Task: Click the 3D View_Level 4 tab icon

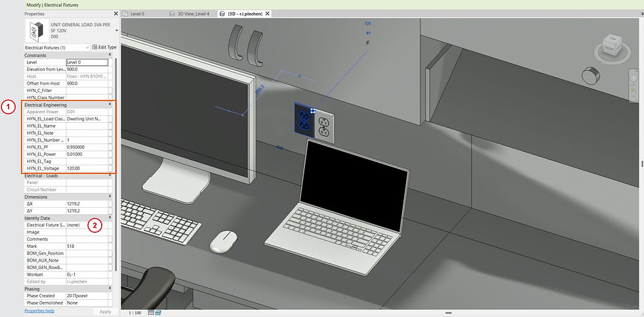Action: tap(172, 14)
